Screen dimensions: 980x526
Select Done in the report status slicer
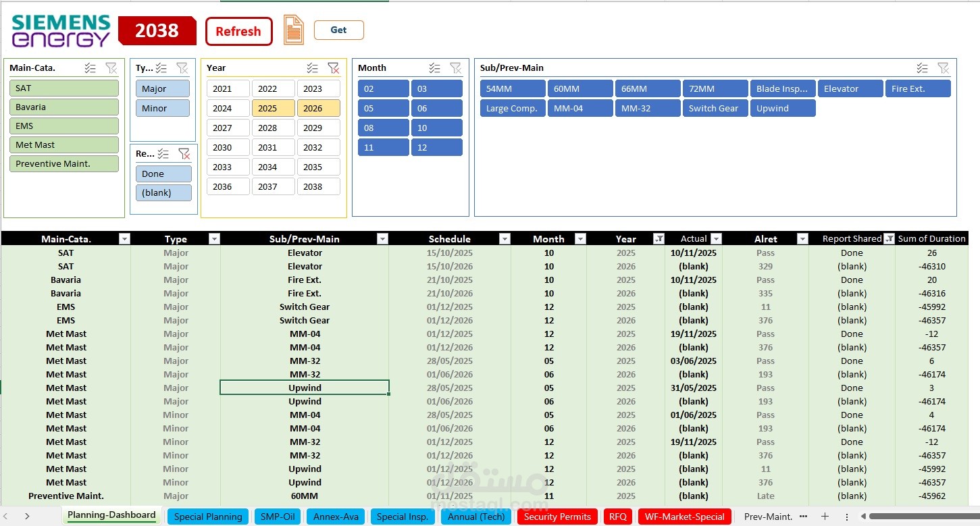pyautogui.click(x=163, y=174)
